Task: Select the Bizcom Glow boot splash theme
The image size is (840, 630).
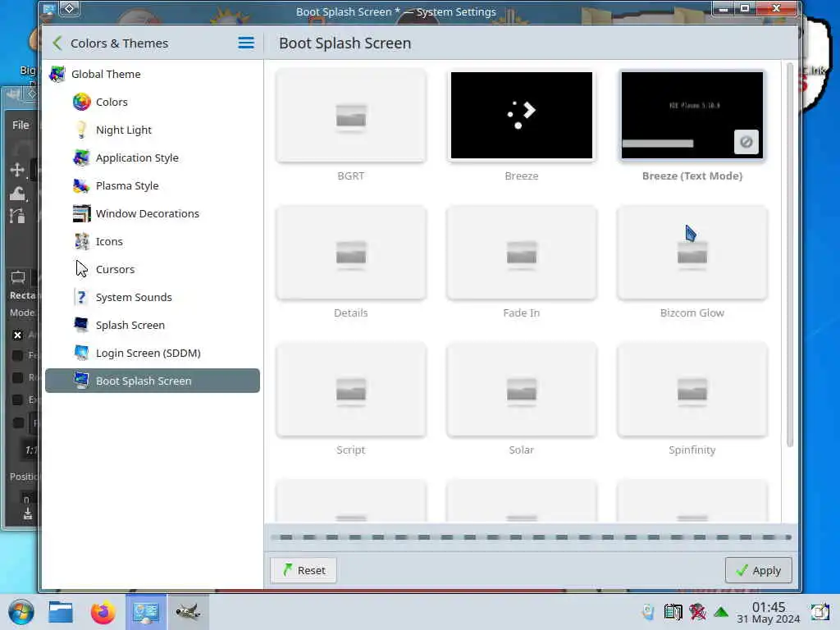Action: tap(692, 253)
